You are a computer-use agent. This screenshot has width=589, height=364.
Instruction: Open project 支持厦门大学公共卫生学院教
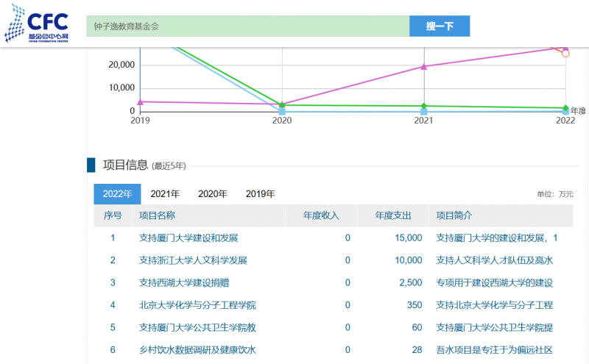[197, 328]
